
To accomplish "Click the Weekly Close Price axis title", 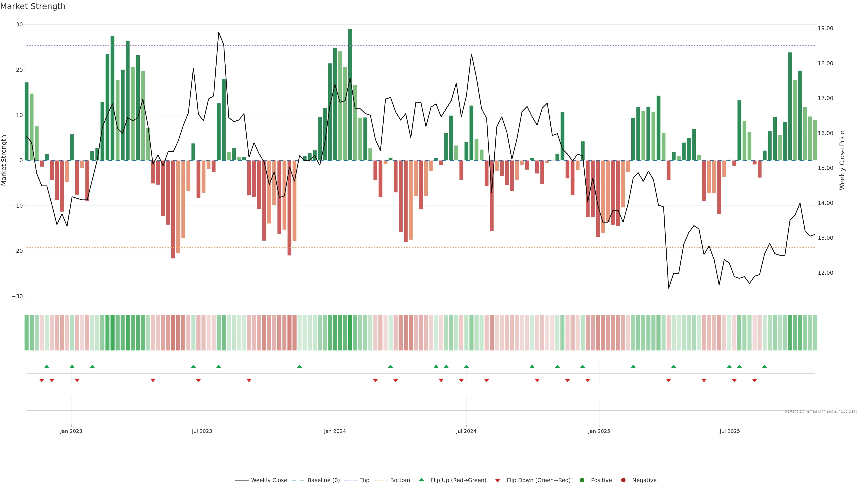I will point(842,160).
